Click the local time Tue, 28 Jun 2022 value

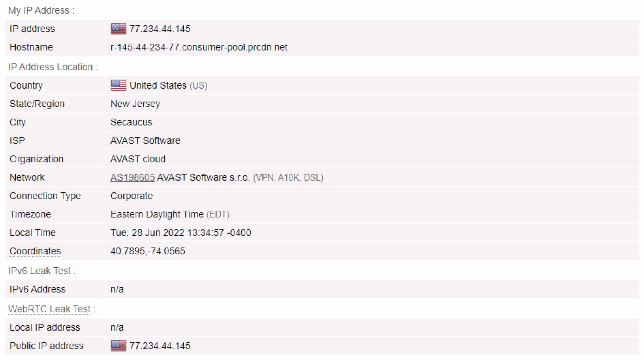[181, 232]
